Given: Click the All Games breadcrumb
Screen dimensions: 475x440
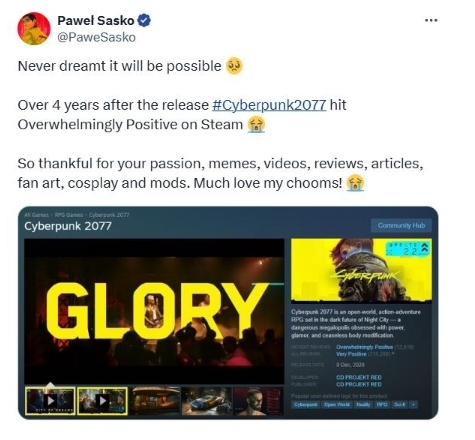Looking at the screenshot, I should (x=36, y=215).
